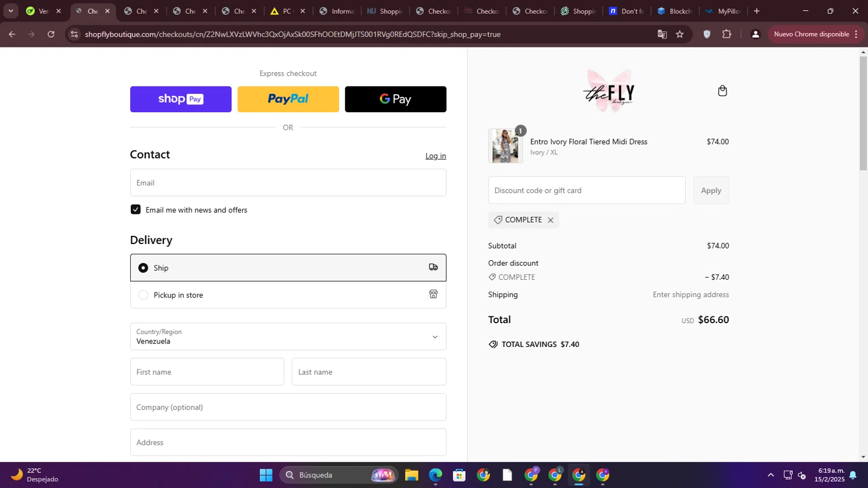The image size is (868, 488).
Task: Click the Entro Ivory dress thumbnail
Action: 505,146
